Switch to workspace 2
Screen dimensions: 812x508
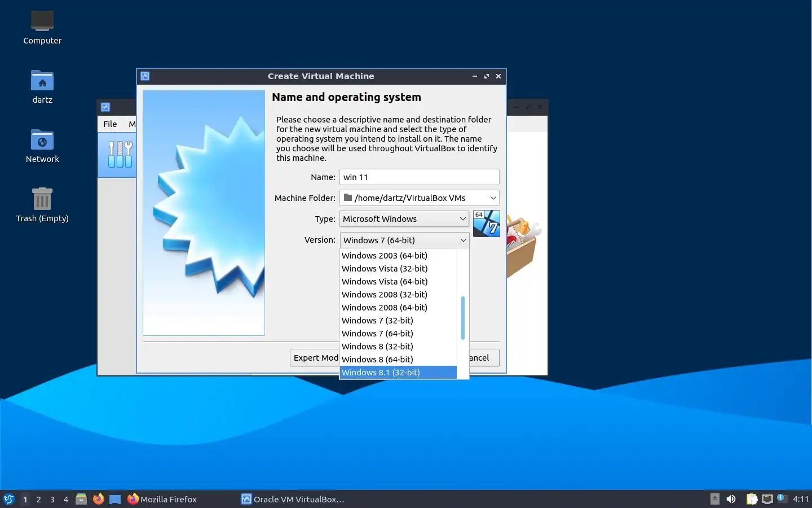pos(39,500)
